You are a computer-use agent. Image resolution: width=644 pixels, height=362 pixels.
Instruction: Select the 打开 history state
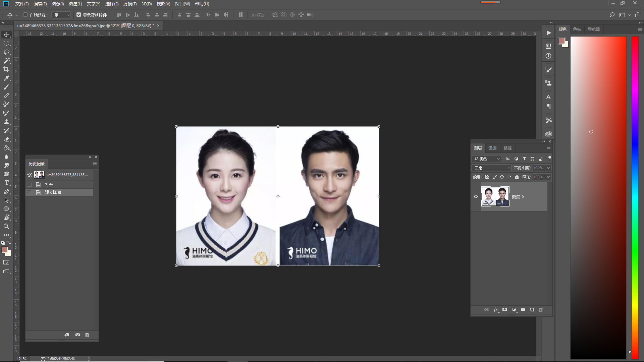click(59, 185)
